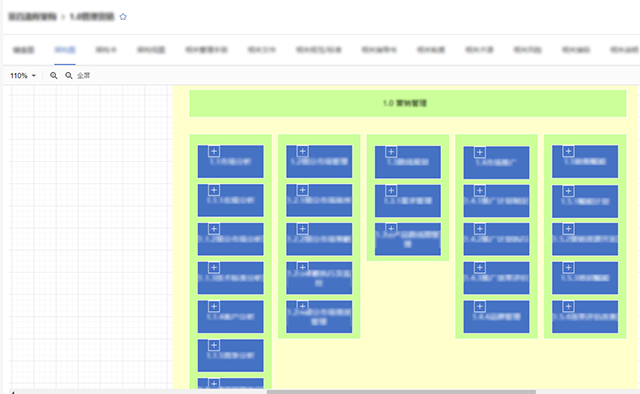This screenshot has height=394, width=640.
Task: Expand the 1.5.1 block plus icon
Action: (x=568, y=191)
